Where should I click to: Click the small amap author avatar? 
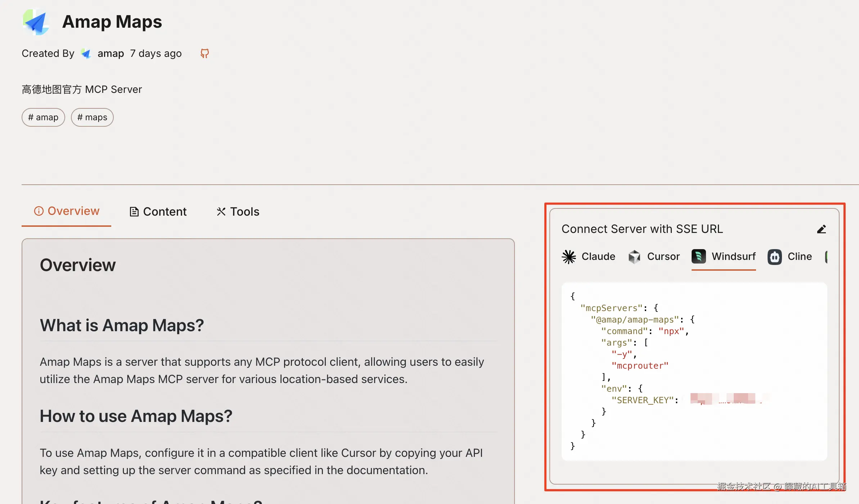tap(86, 54)
